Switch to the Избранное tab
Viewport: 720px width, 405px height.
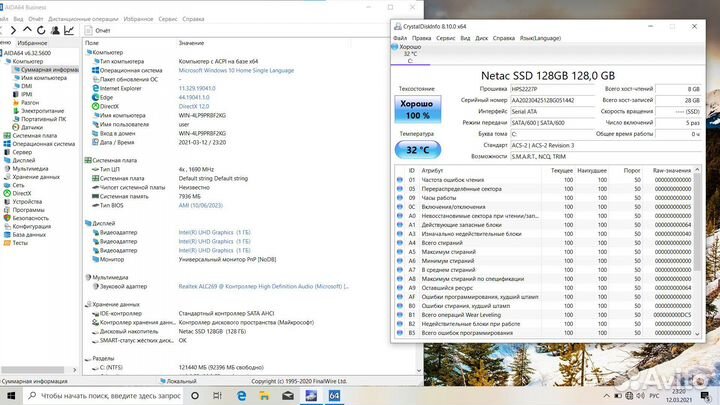point(32,43)
